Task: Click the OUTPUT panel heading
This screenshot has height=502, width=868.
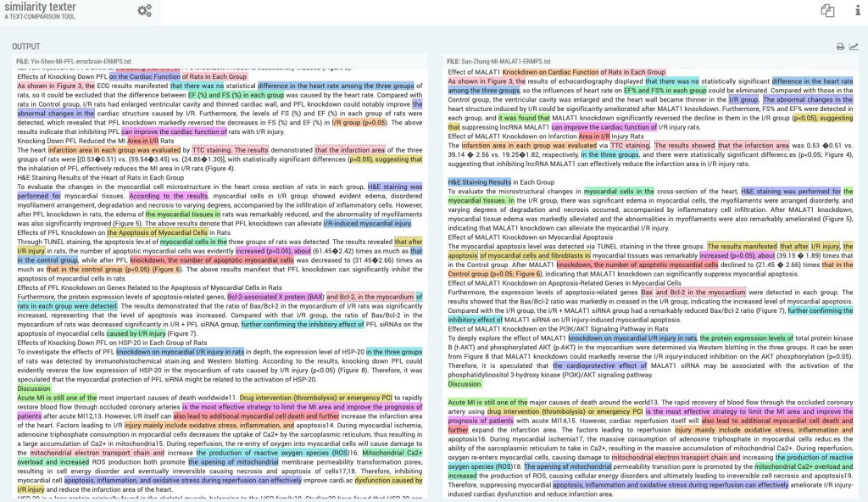Action: (x=27, y=47)
